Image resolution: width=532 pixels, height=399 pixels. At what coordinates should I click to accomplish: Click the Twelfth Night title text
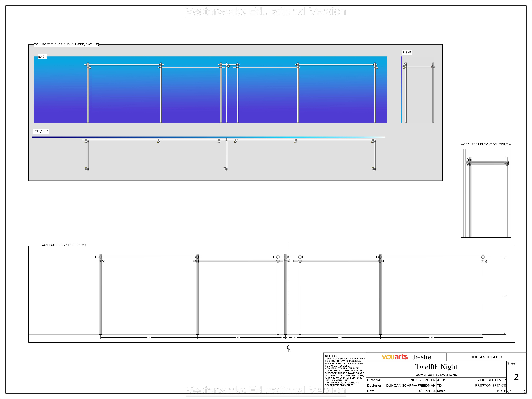(x=436, y=367)
